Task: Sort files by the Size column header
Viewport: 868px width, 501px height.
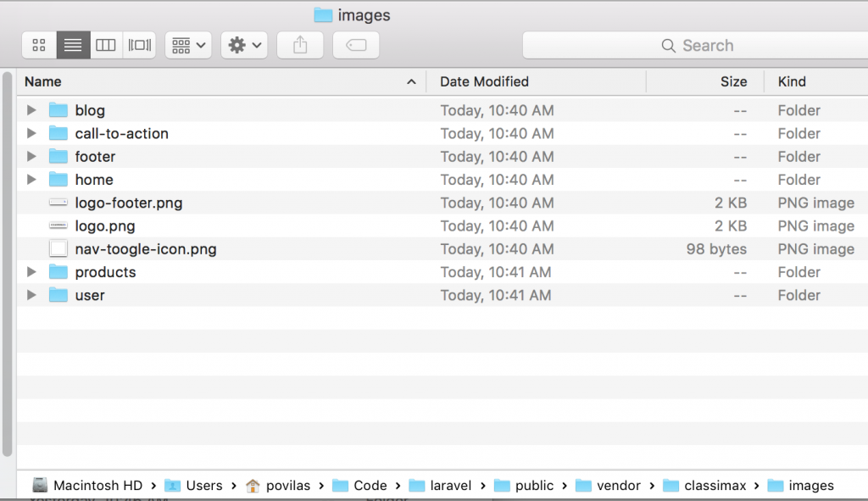Action: (x=733, y=81)
